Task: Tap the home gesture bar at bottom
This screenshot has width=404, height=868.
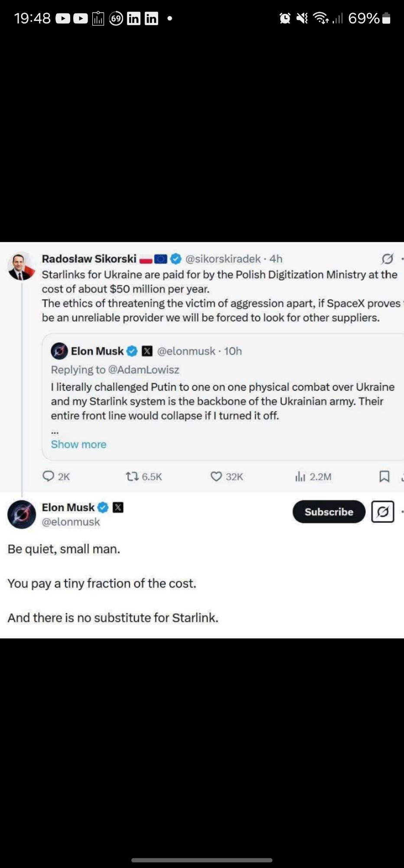Action: pos(202,860)
